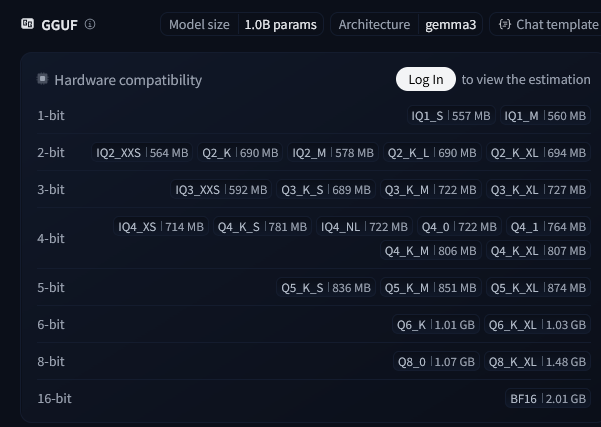Open the BF16 2.01 GB file
This screenshot has height=427, width=601.
click(548, 398)
